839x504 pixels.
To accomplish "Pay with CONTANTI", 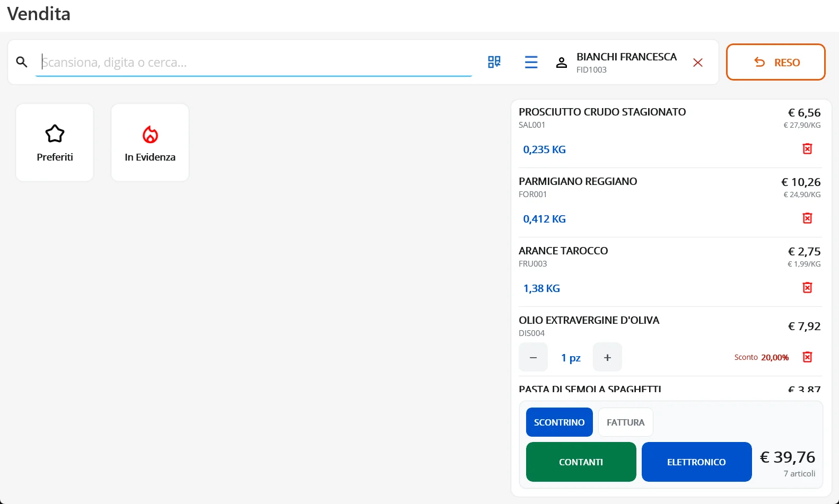I will (581, 462).
